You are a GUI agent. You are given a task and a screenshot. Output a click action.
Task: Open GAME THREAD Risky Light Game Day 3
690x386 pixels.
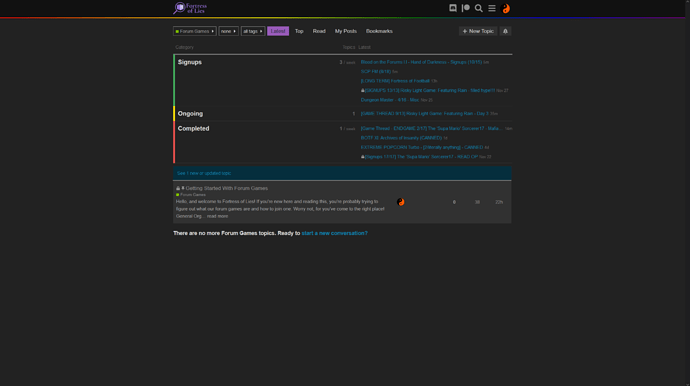coord(424,114)
